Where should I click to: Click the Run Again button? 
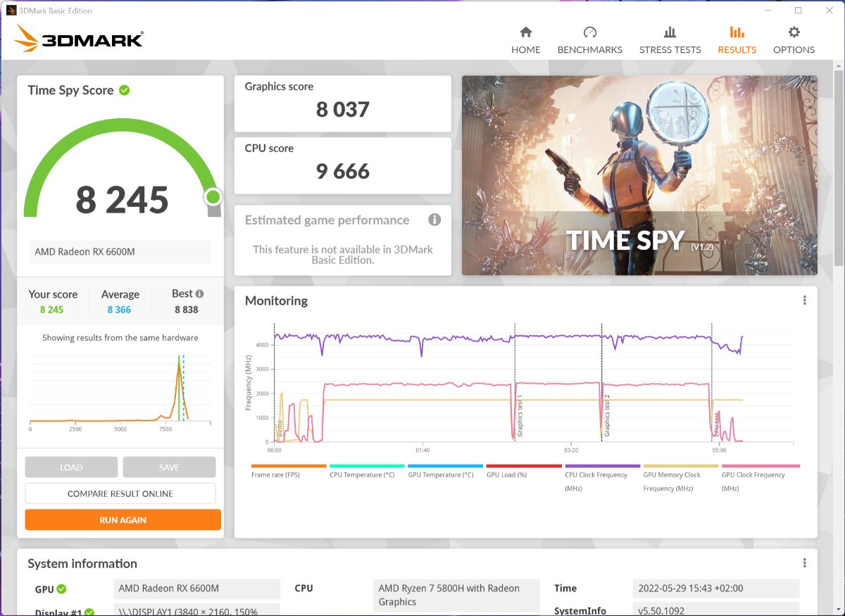click(x=123, y=520)
